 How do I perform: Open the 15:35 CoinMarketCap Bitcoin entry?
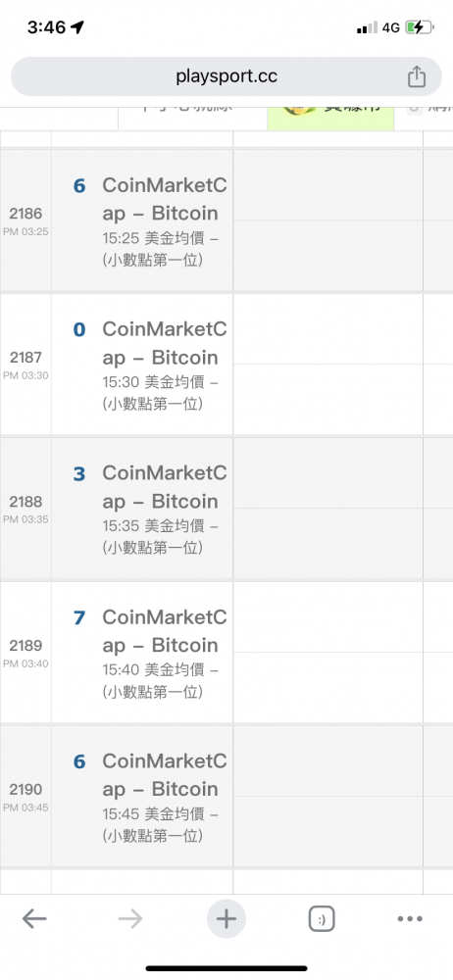tap(165, 508)
